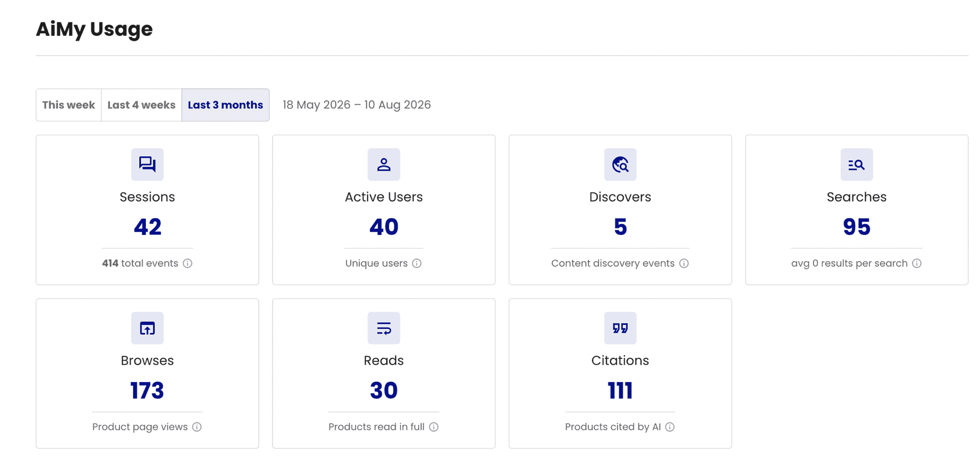Click the Sessions count 42
This screenshot has height=457, width=980.
pyautogui.click(x=148, y=227)
